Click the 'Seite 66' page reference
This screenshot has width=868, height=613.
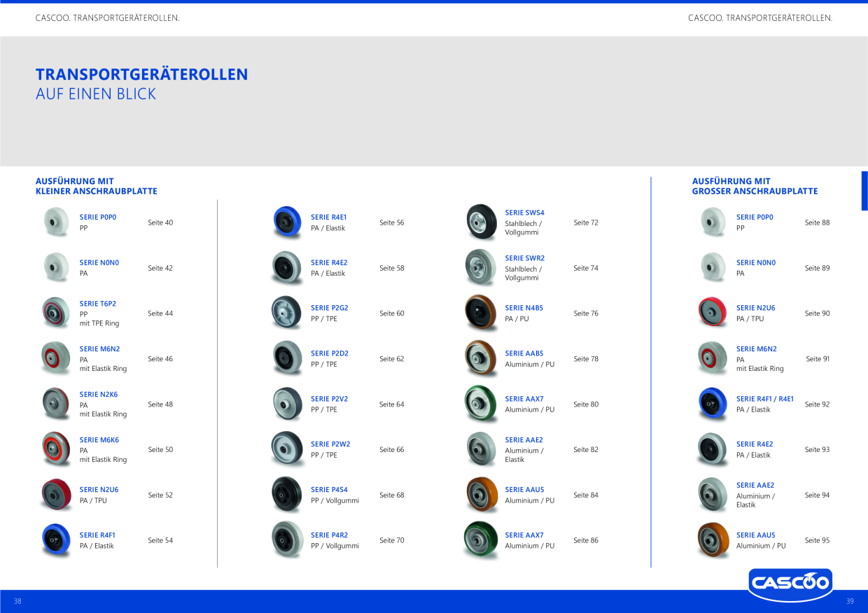(392, 450)
